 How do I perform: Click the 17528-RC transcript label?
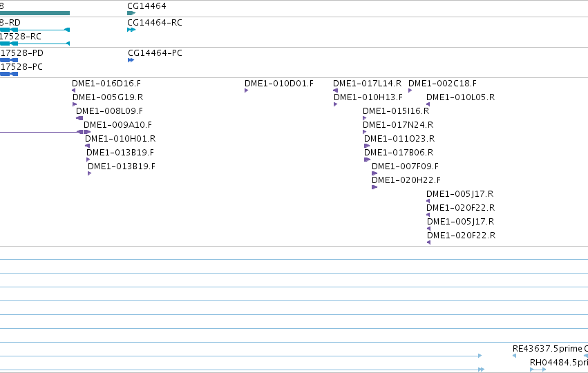point(20,37)
